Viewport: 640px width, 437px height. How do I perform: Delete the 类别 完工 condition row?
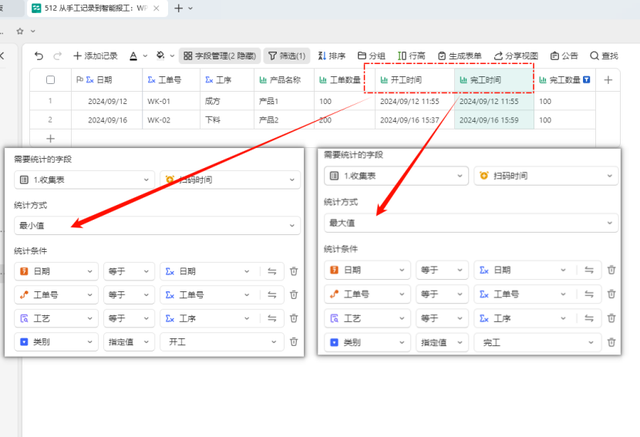[611, 342]
